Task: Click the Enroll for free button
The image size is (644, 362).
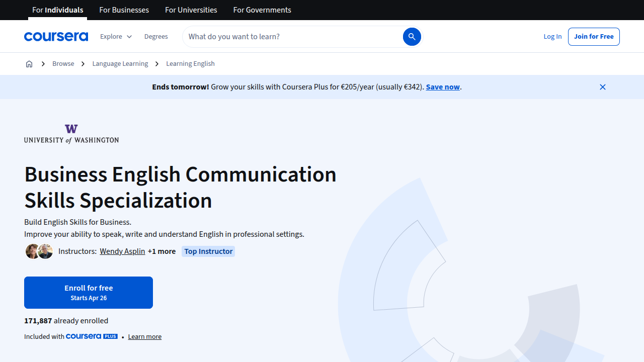Action: (88, 292)
